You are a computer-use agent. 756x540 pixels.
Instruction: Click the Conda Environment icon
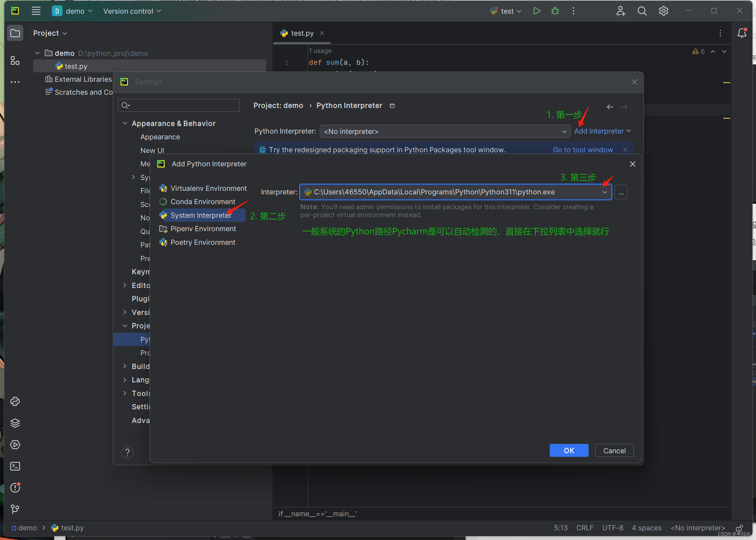(162, 201)
